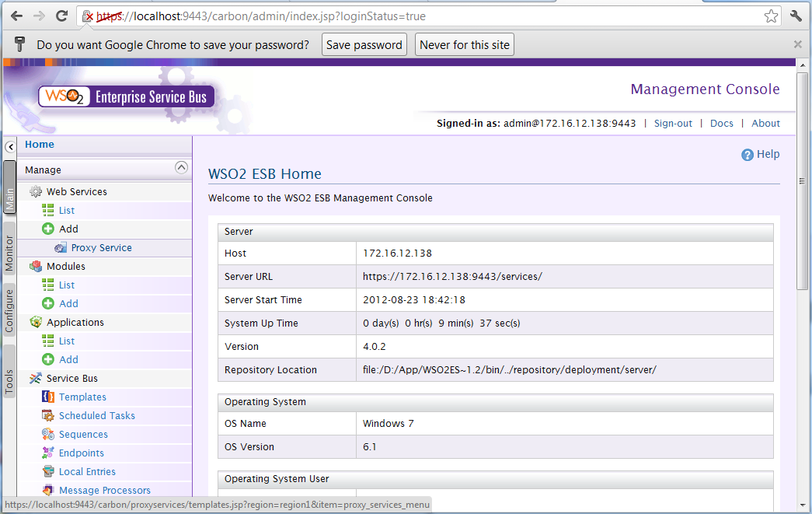Click green plus icon under Modules
The height and width of the screenshot is (514, 812).
tap(47, 303)
